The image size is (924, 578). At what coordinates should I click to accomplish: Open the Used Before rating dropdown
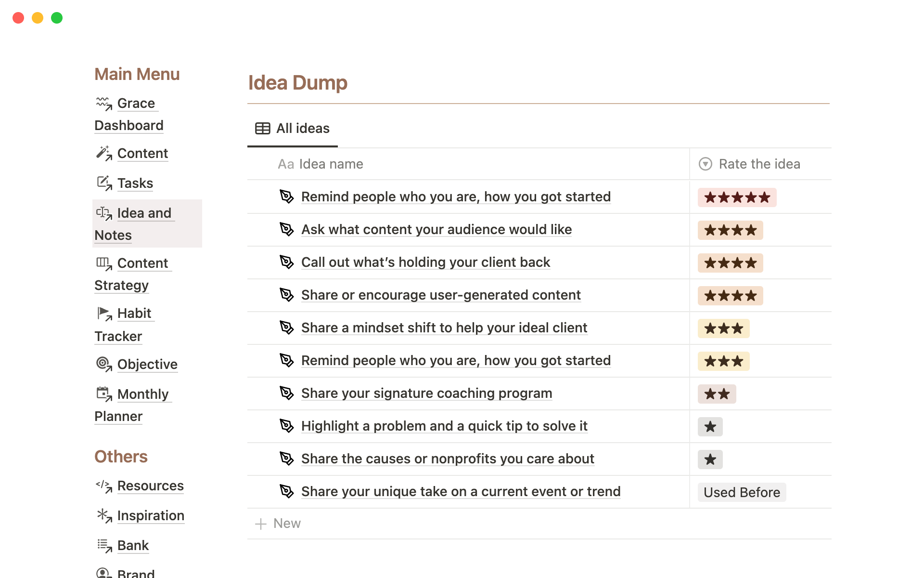pyautogui.click(x=742, y=492)
